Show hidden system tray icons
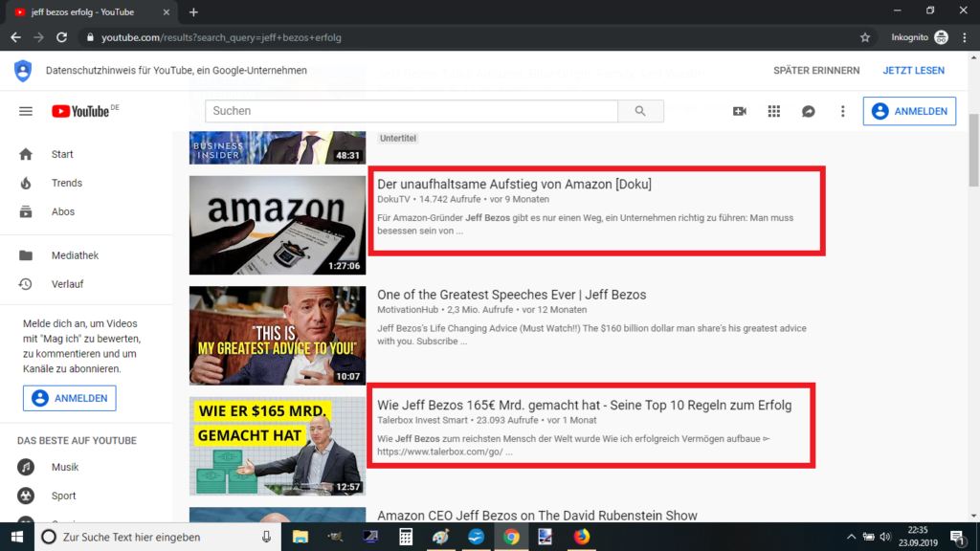This screenshot has height=551, width=980. click(851, 537)
